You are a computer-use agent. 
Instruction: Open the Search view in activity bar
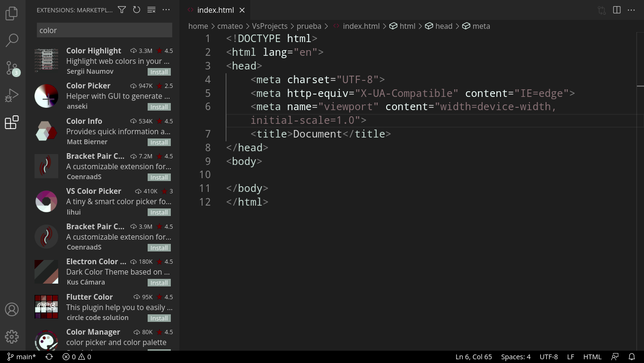point(12,40)
